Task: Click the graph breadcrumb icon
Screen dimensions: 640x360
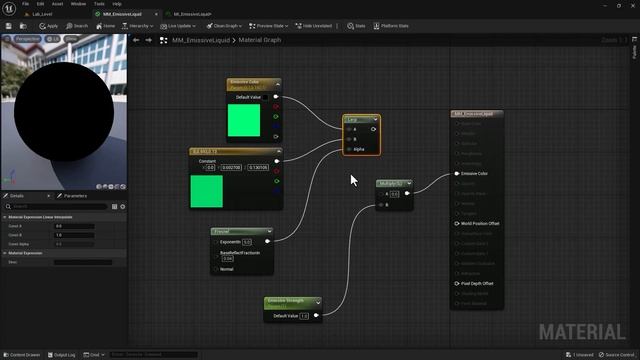Action: [163, 40]
